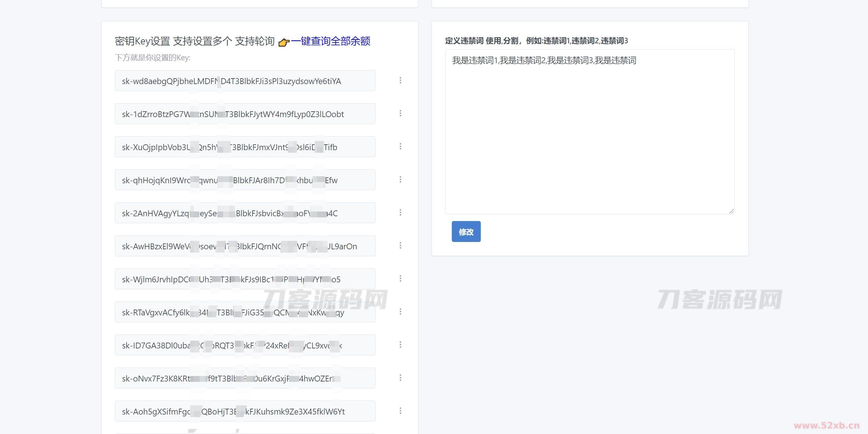Focus the sk-1dZrroBtzPG7 key input

click(245, 114)
